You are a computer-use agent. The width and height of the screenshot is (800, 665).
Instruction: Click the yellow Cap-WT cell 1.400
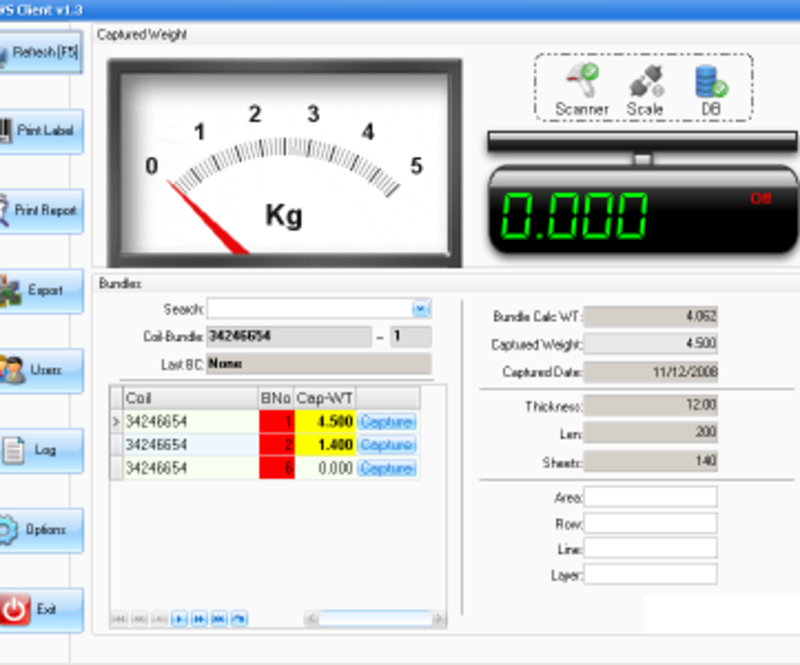click(x=326, y=445)
